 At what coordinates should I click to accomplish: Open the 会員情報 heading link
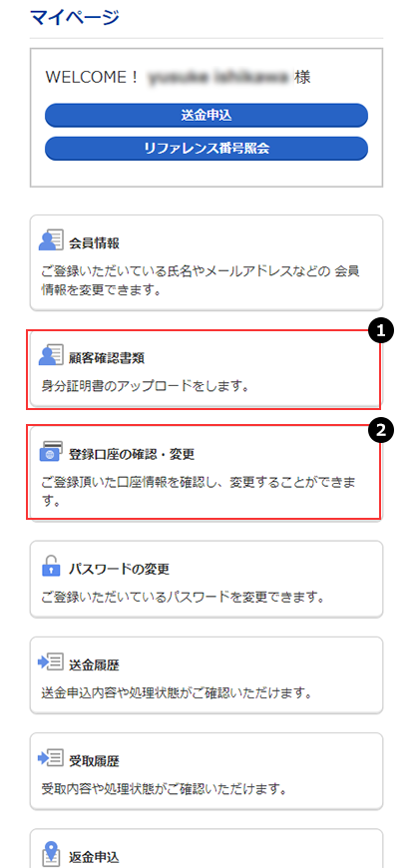click(x=95, y=242)
